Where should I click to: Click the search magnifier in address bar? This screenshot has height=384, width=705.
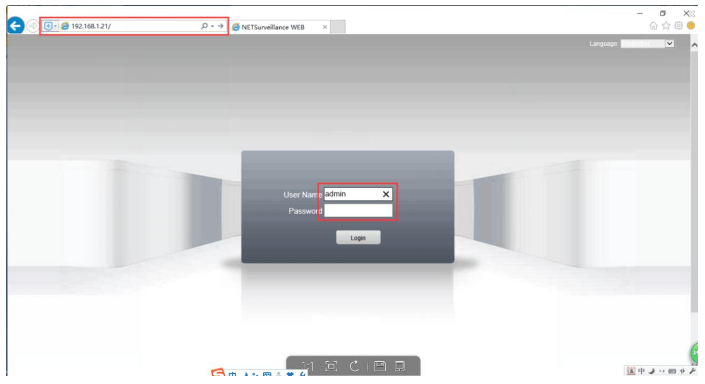pos(204,26)
